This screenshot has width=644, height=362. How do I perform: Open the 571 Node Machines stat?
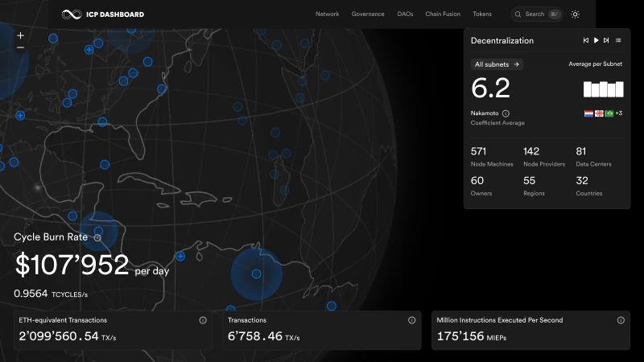pyautogui.click(x=492, y=157)
